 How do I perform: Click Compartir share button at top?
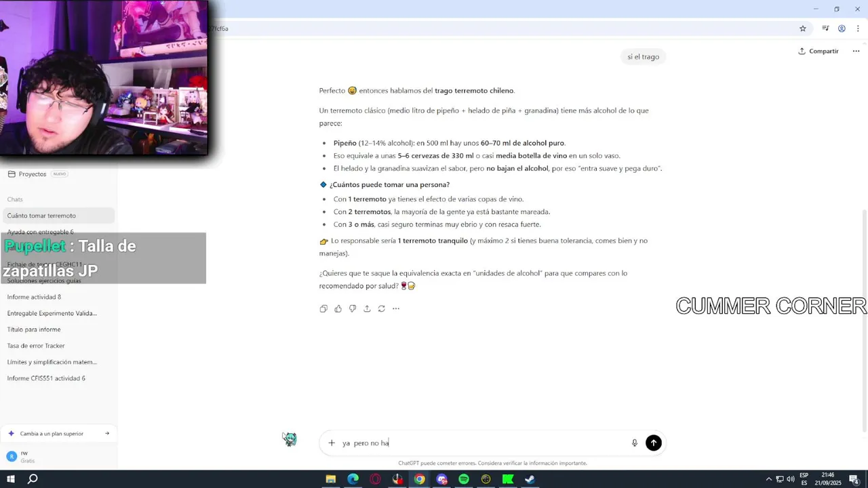point(818,51)
